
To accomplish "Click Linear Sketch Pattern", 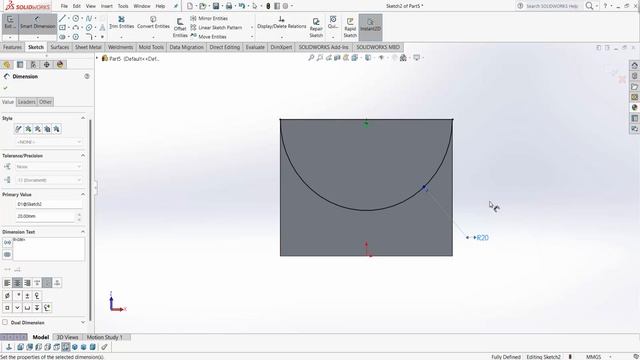I will click(x=216, y=27).
